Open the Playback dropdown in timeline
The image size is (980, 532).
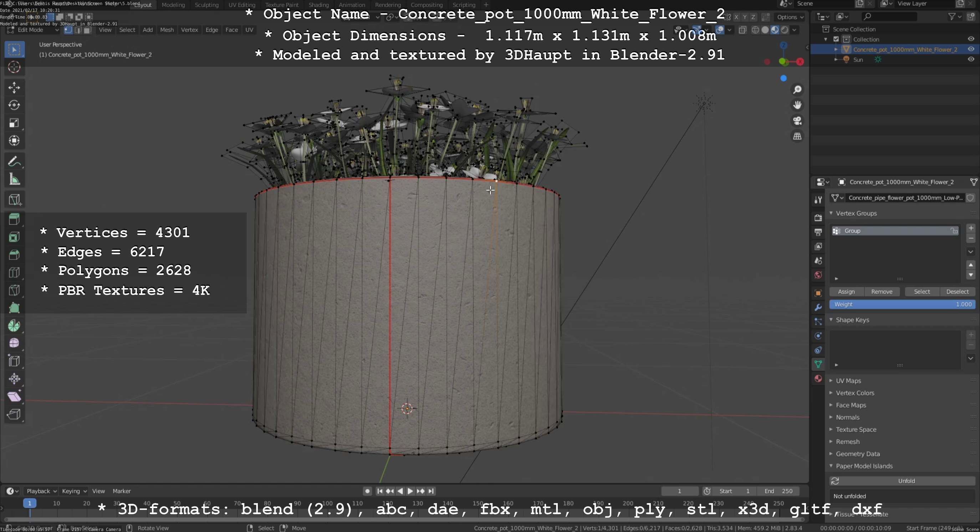(41, 491)
